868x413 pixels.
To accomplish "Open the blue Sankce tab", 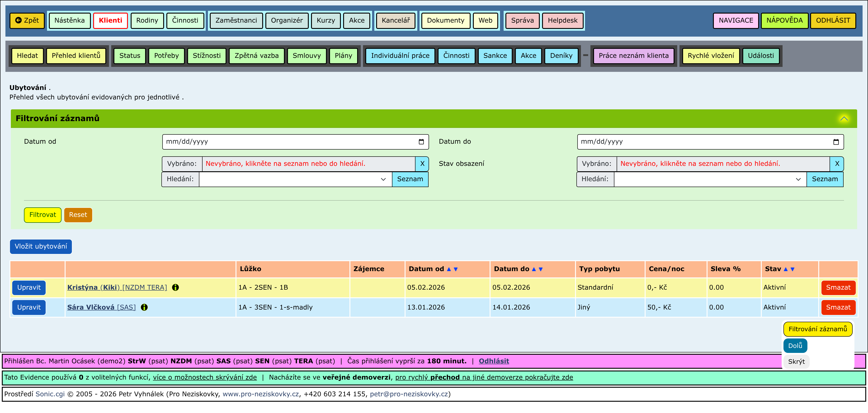I will pyautogui.click(x=495, y=56).
